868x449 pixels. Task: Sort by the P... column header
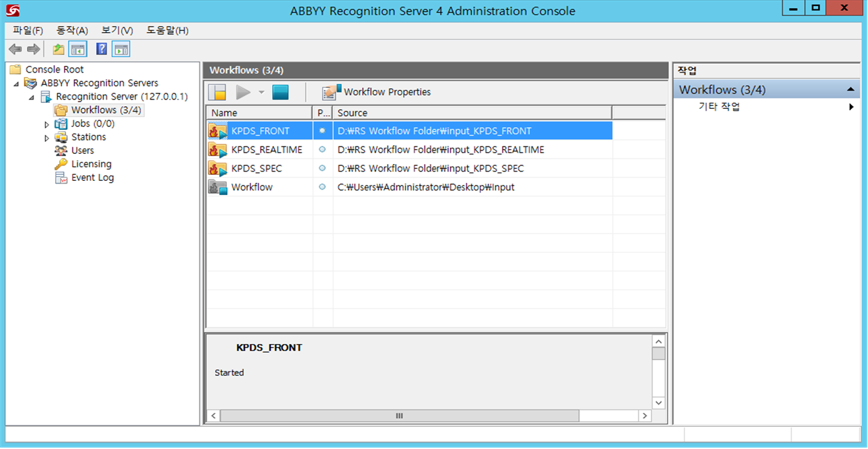[322, 113]
